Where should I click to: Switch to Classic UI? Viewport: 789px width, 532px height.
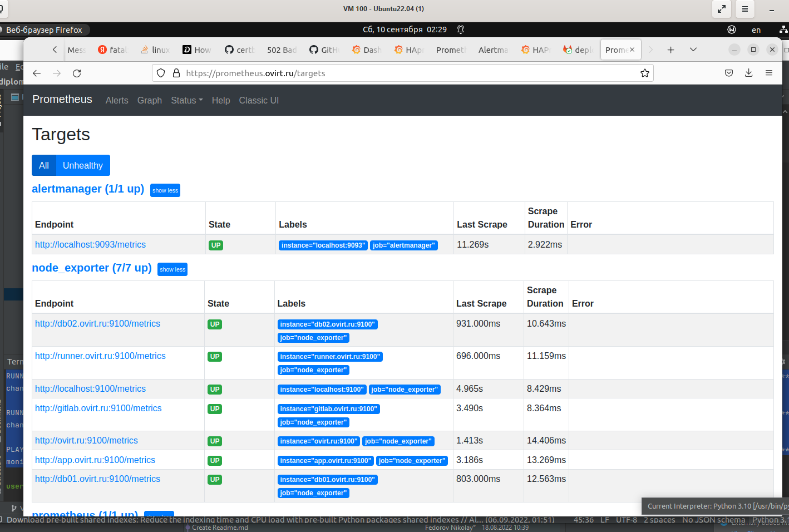pyautogui.click(x=259, y=100)
